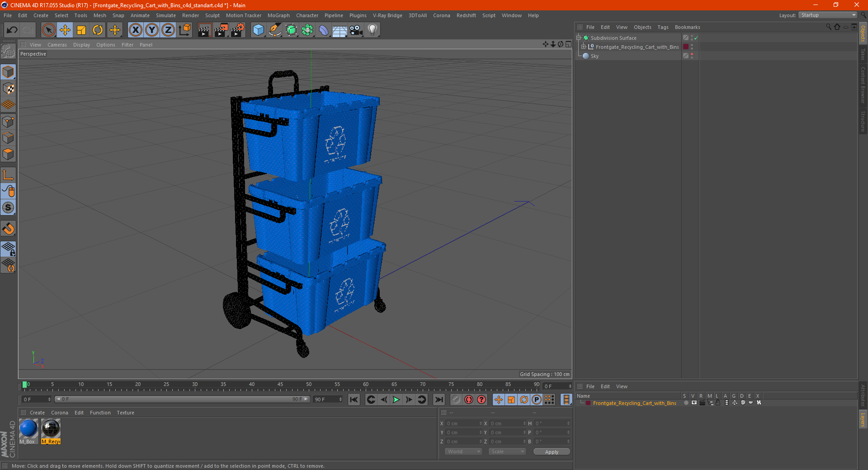
Task: Open the Content Browser side tab
Action: [863, 85]
